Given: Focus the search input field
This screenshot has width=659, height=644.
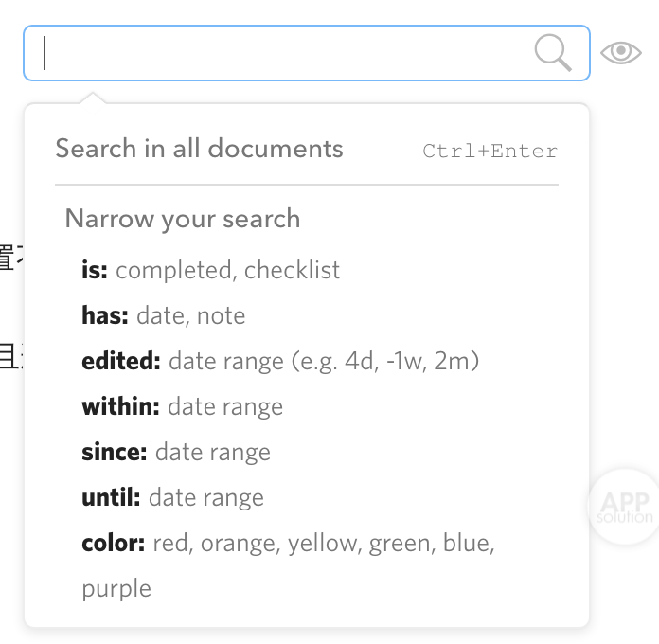Looking at the screenshot, I should pos(307,53).
